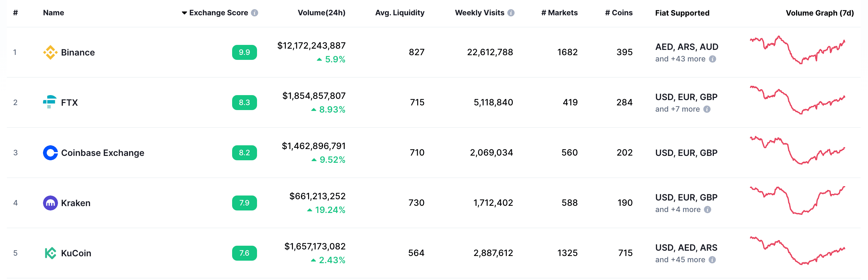Click the Volume Graph (7d) header
The image size is (868, 280).
[820, 13]
